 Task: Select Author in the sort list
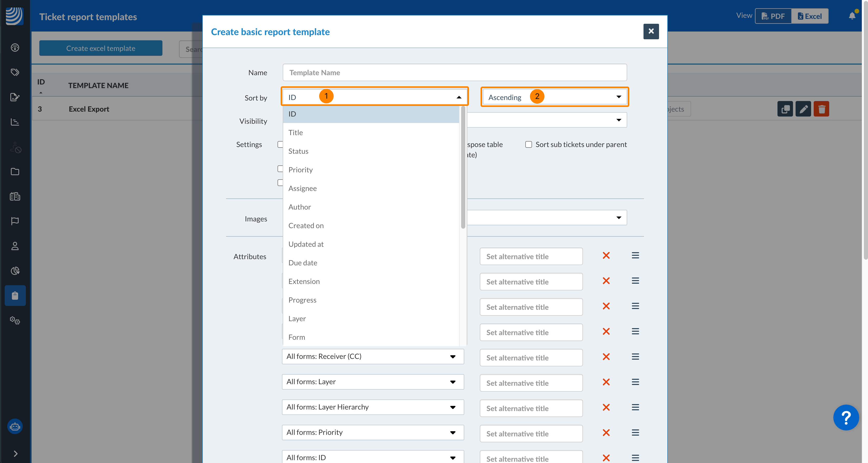coord(371,207)
